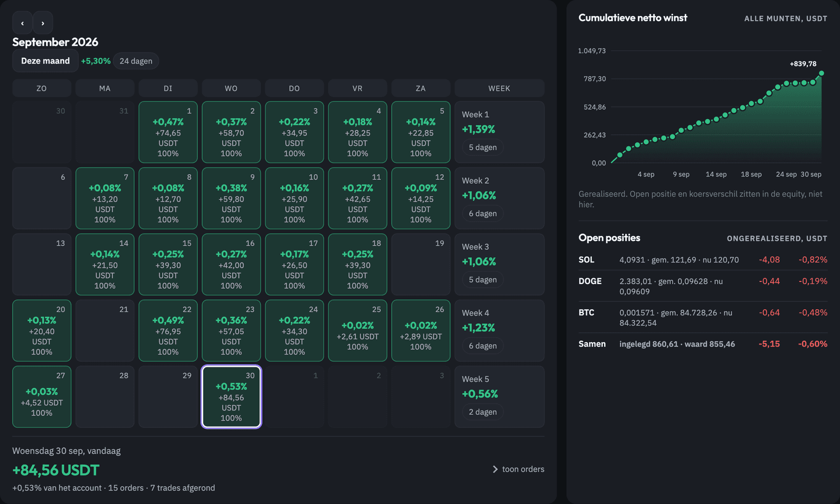Screen dimensions: 840x504
Task: Click the Deze maand button
Action: 45,61
